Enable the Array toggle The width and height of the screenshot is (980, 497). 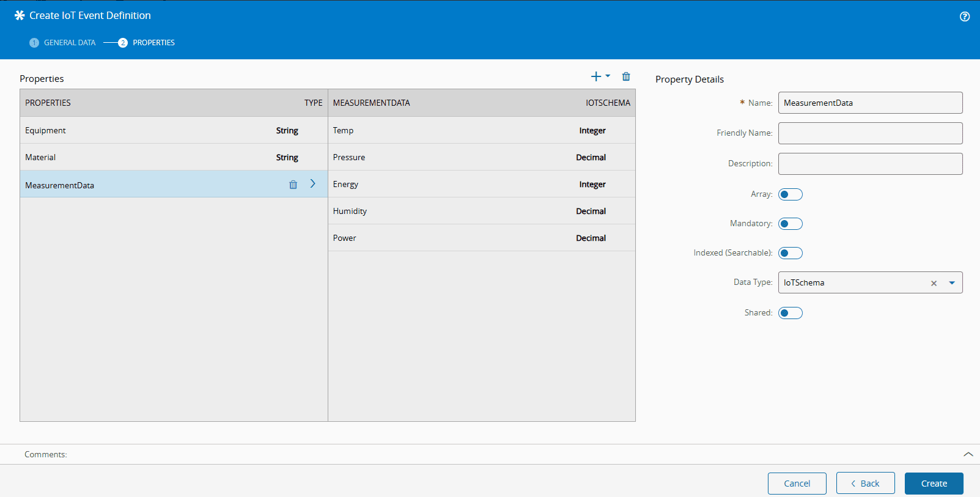click(x=790, y=194)
